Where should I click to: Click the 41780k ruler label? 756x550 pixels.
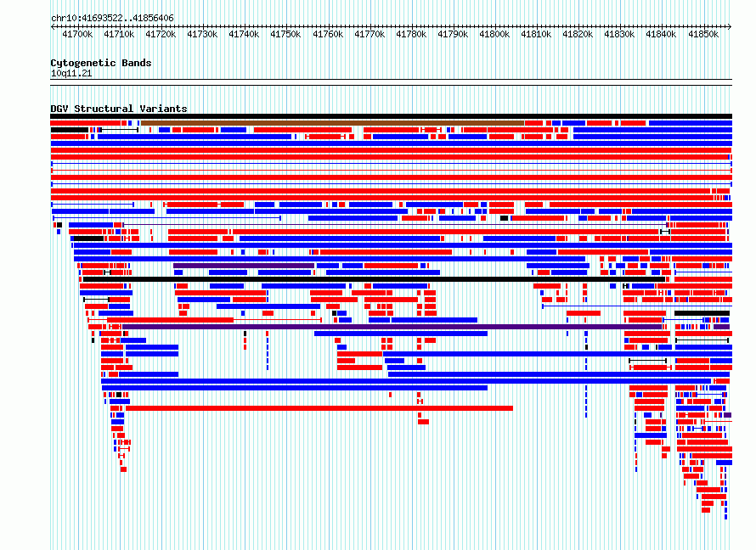coord(411,34)
